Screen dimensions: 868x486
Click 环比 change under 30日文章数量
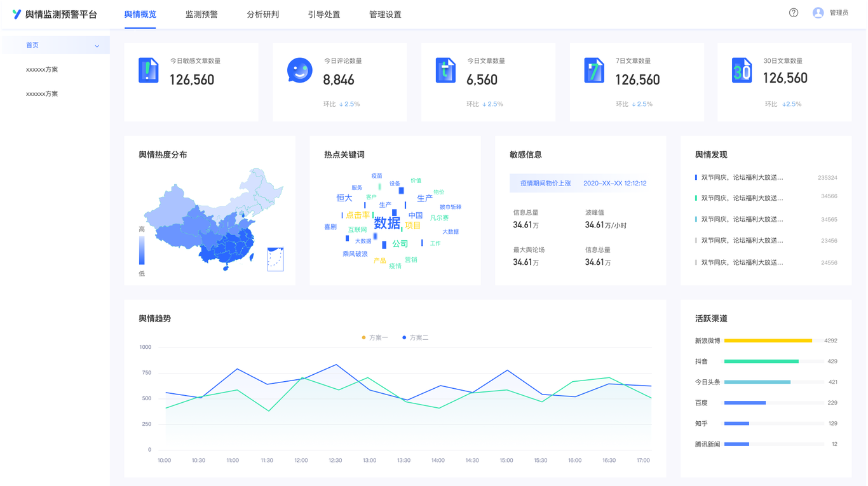tap(783, 104)
